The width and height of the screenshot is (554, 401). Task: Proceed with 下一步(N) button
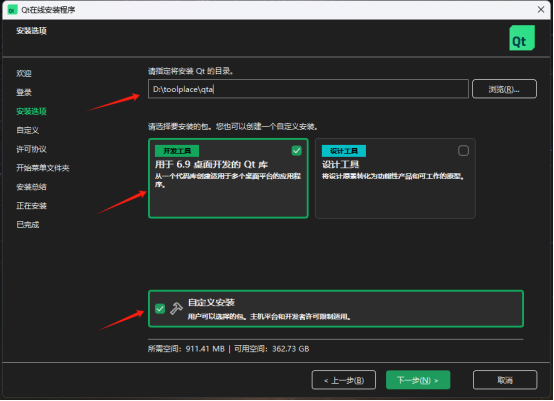(418, 380)
